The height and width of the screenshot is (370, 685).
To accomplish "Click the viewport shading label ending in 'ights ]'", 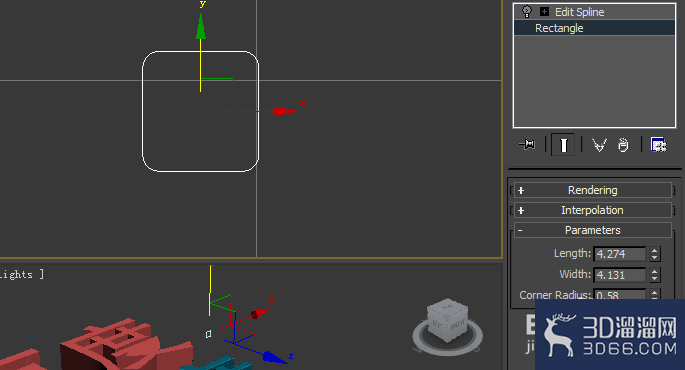I will pos(21,274).
